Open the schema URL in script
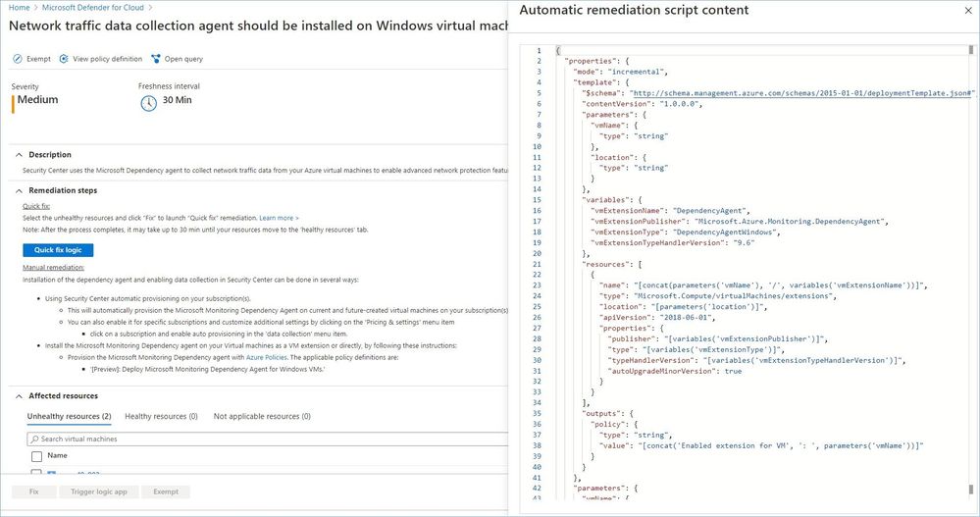Viewport: 980px width, 517px height. point(803,93)
